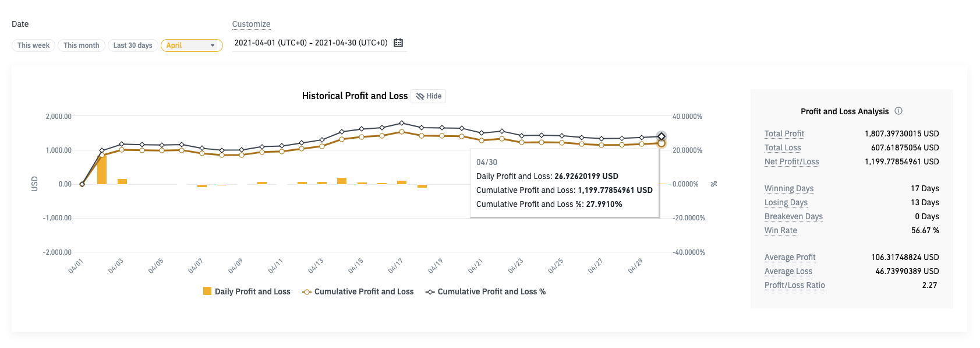980x348 pixels.
Task: Click Cumulative Profit and Loss legend marker
Action: (307, 291)
